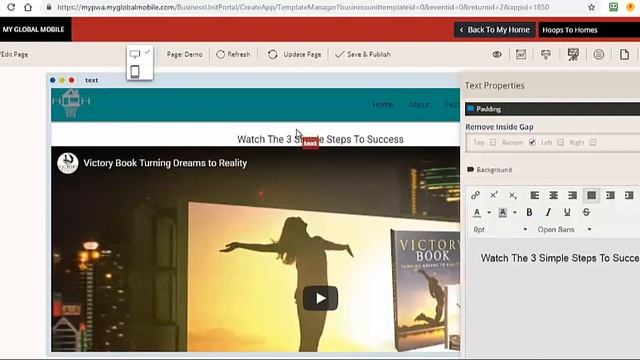The width and height of the screenshot is (640, 360).
Task: Click Update Page
Action: click(x=295, y=54)
